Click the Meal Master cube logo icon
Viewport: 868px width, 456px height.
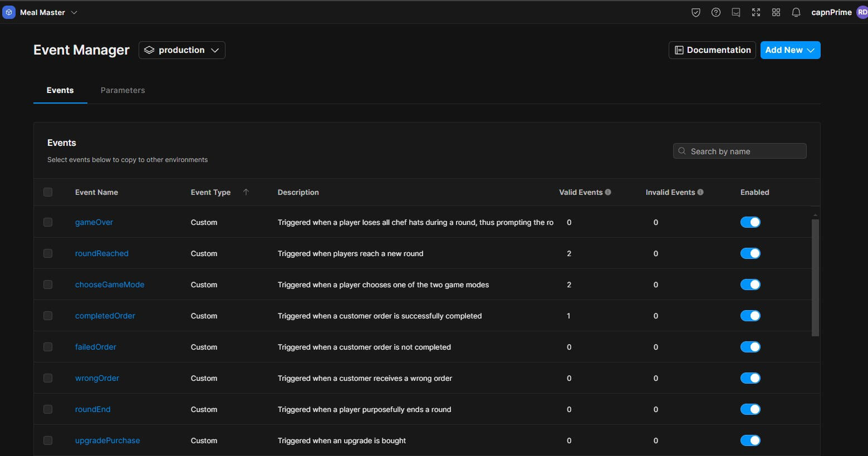[x=9, y=12]
